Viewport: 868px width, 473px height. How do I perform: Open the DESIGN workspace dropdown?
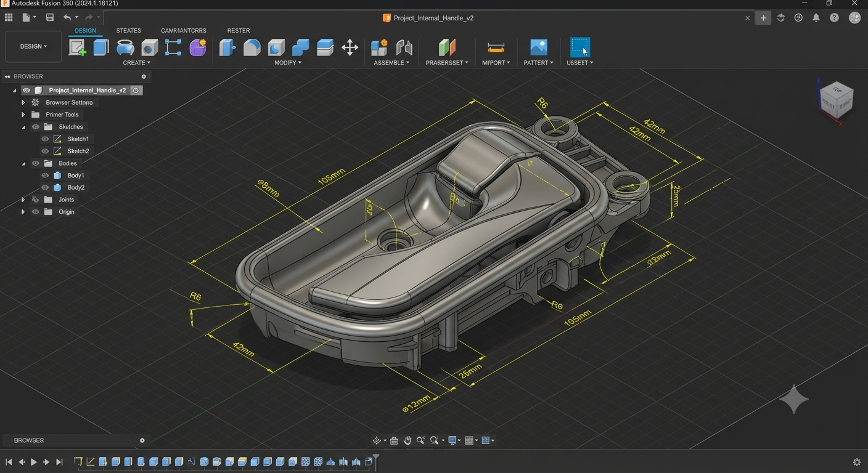click(x=33, y=46)
